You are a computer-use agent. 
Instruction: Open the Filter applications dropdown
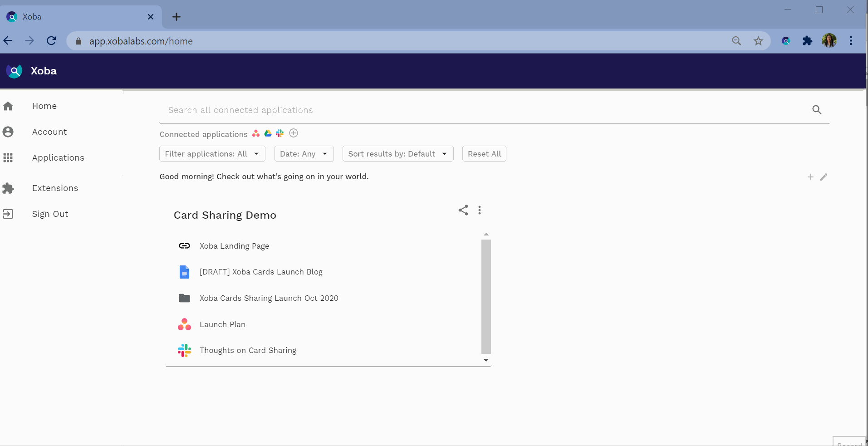(212, 154)
